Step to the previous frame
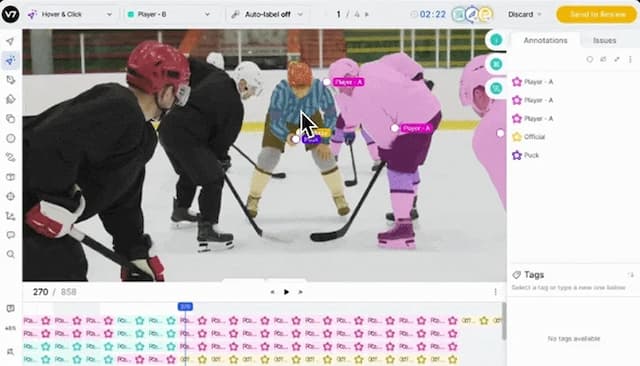The image size is (640, 366). coord(273,292)
